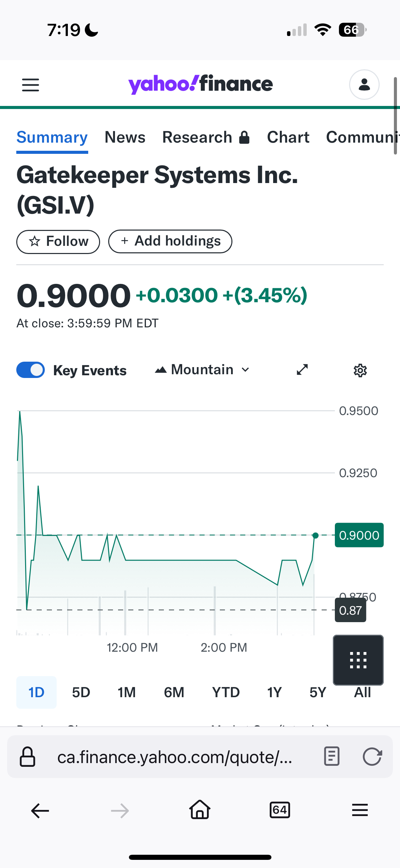Go back in browser
This screenshot has width=400, height=868.
[40, 811]
